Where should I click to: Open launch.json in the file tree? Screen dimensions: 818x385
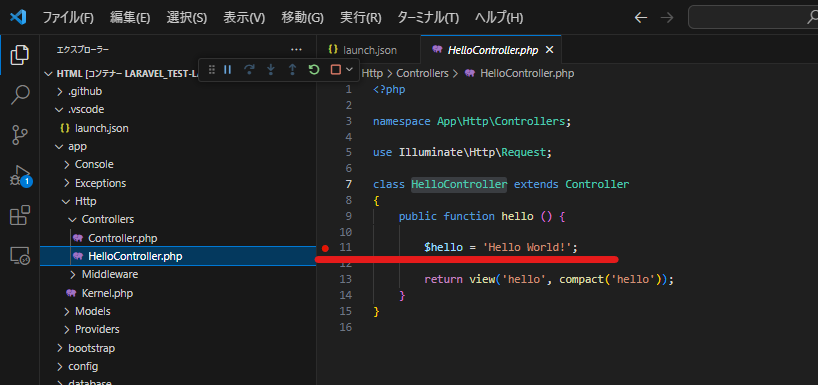(178, 128)
